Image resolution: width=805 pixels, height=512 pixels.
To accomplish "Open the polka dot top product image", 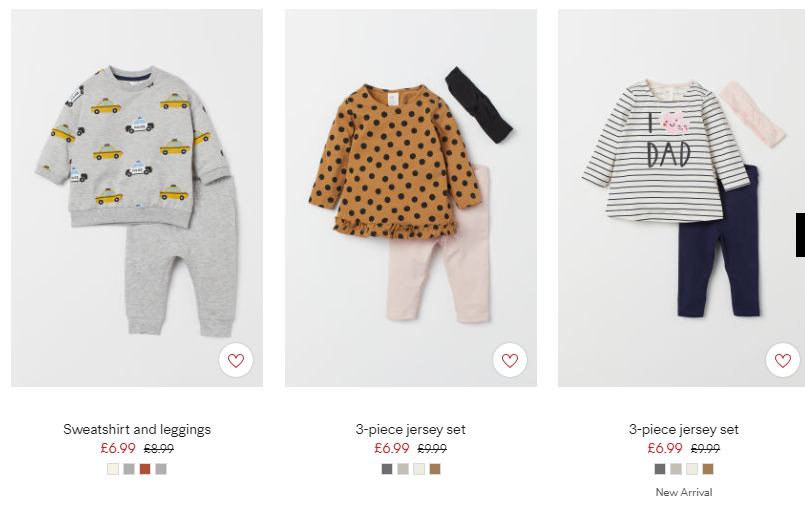I will pos(411,198).
